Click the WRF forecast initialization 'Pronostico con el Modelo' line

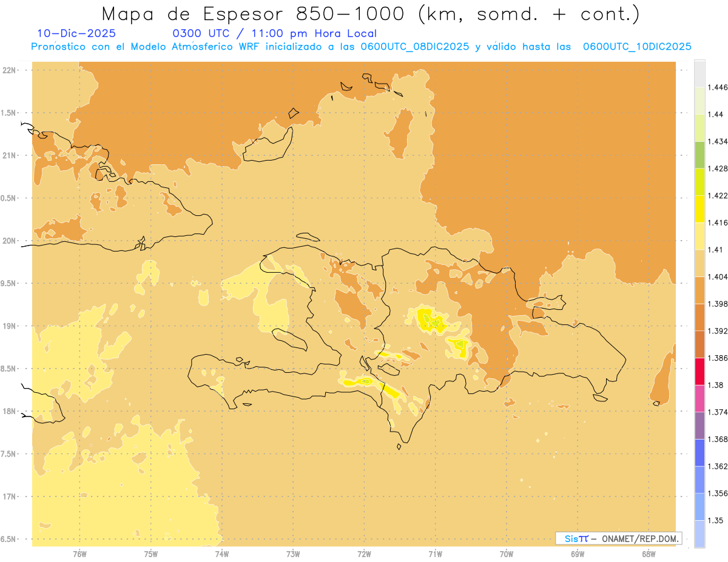click(x=361, y=47)
